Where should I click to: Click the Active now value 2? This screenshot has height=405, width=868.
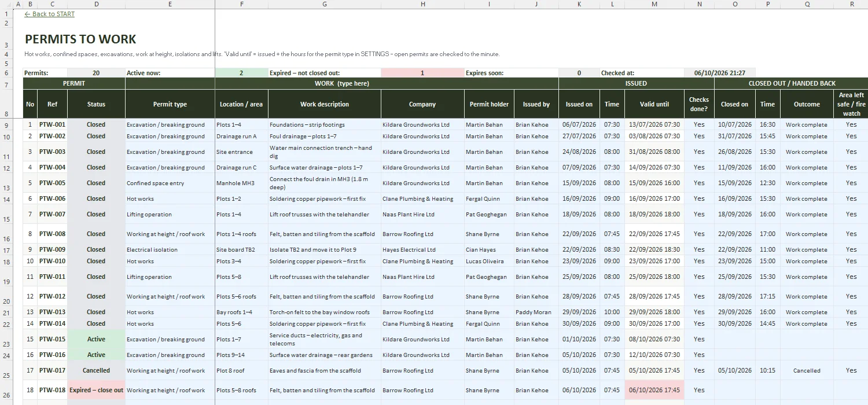241,73
